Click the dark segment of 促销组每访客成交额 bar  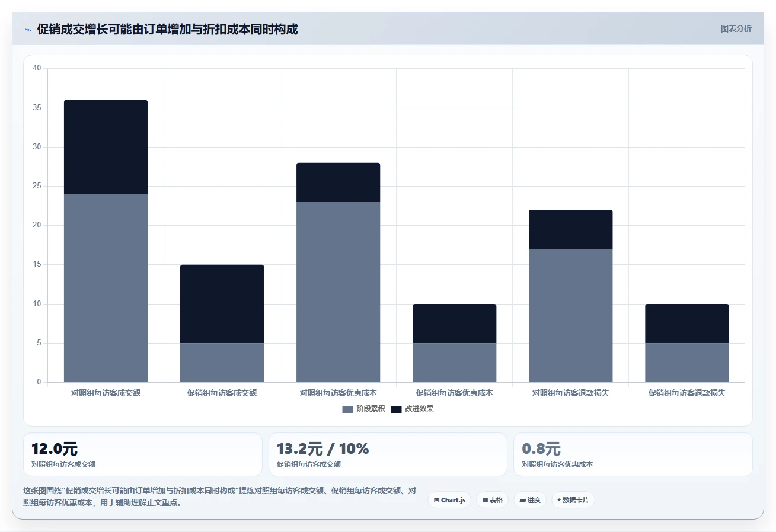point(222,304)
